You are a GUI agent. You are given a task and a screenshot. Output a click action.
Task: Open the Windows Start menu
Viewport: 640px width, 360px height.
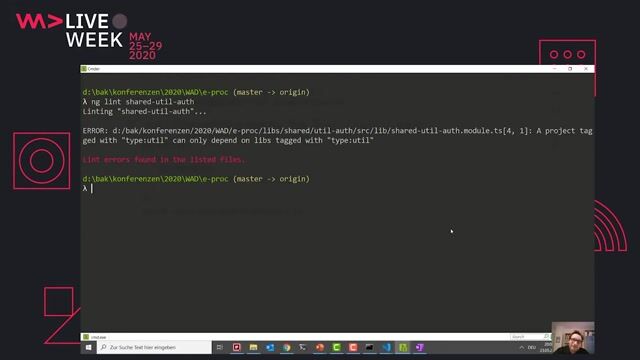click(88, 347)
